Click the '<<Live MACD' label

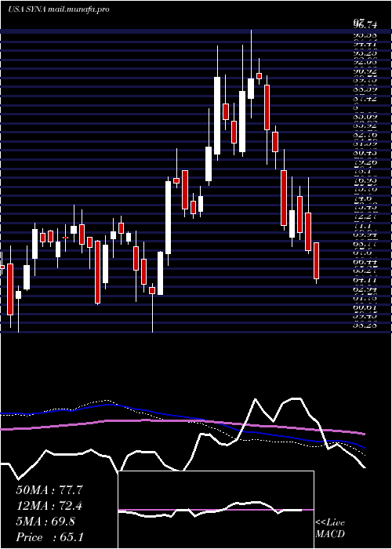(330, 528)
